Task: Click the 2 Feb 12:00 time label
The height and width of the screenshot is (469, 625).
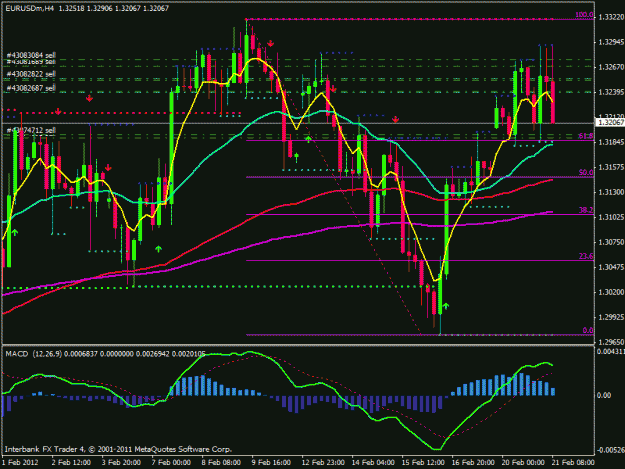Action: 71,463
